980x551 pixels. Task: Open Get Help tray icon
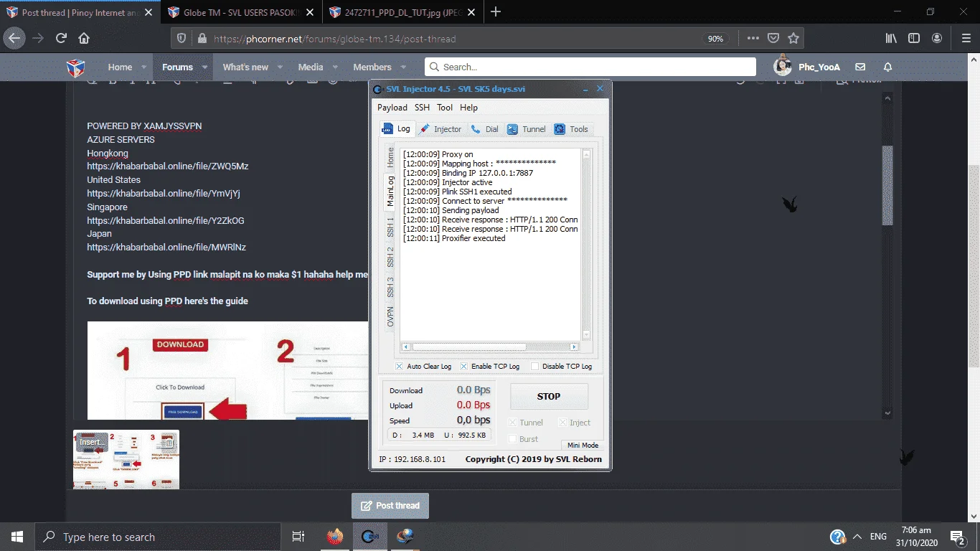click(x=837, y=537)
